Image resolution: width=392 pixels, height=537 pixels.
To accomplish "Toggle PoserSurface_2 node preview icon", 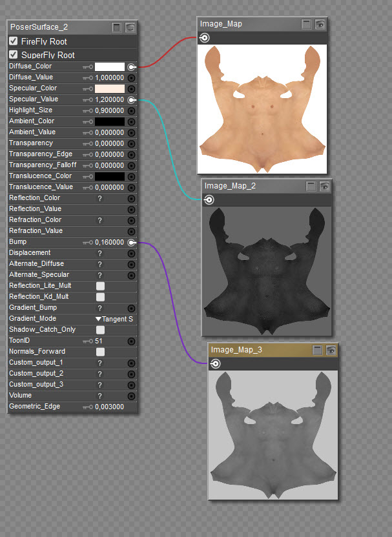I will (130, 27).
